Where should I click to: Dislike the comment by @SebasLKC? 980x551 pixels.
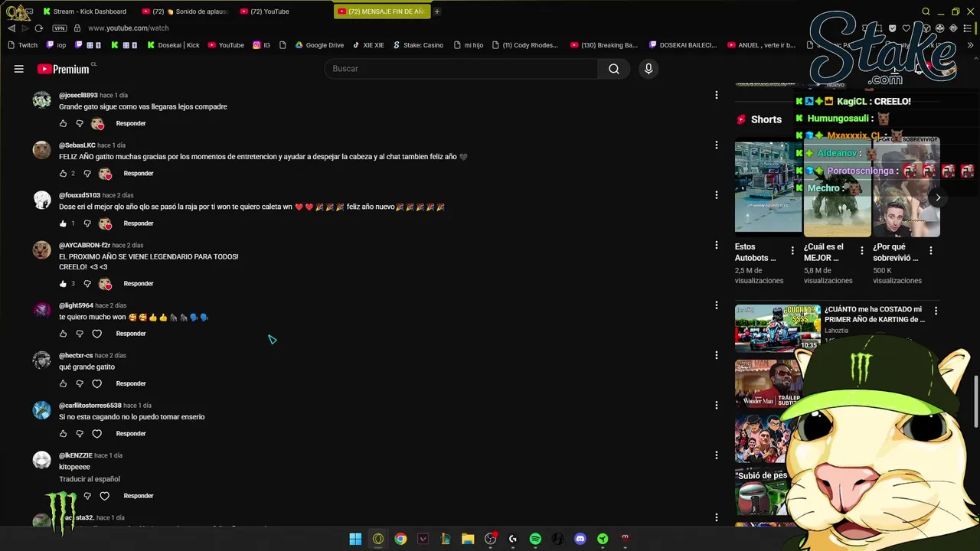(x=87, y=174)
